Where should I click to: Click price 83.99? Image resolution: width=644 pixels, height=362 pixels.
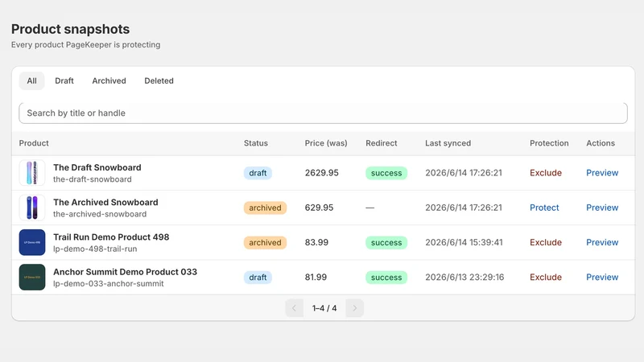(x=316, y=242)
